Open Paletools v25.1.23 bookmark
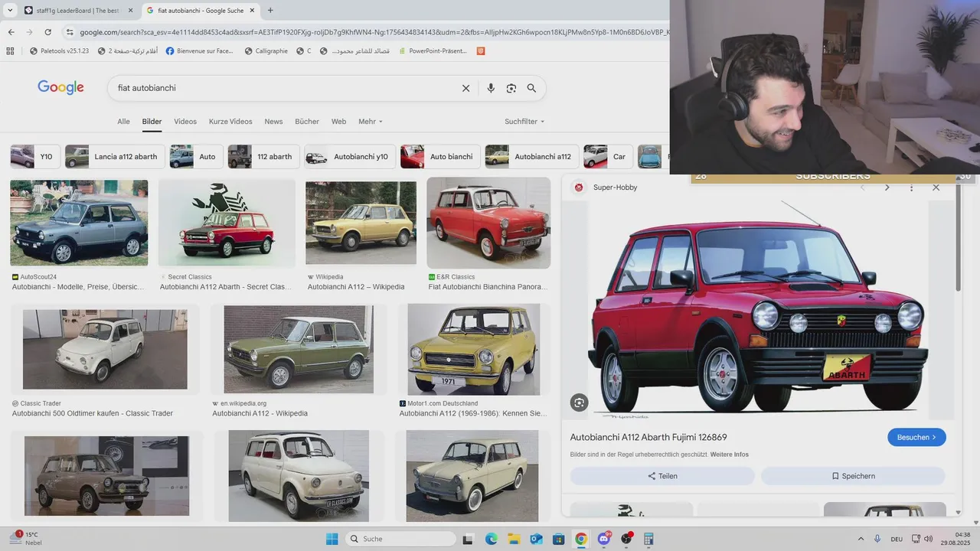Screen dimensions: 980x551 click(x=58, y=51)
